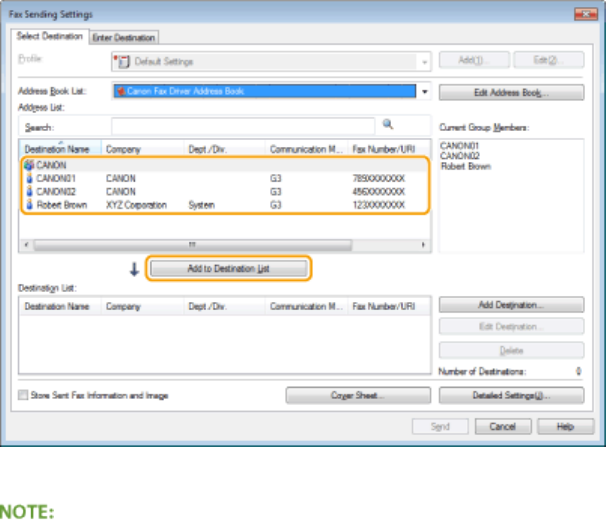606x524 pixels.
Task: Click the address list horizontal scrollbar thumb
Action: pos(192,245)
